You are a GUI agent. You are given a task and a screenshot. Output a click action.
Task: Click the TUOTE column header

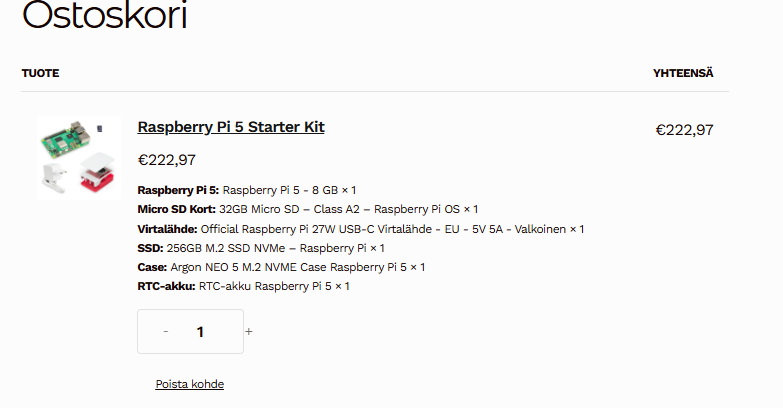click(x=40, y=73)
